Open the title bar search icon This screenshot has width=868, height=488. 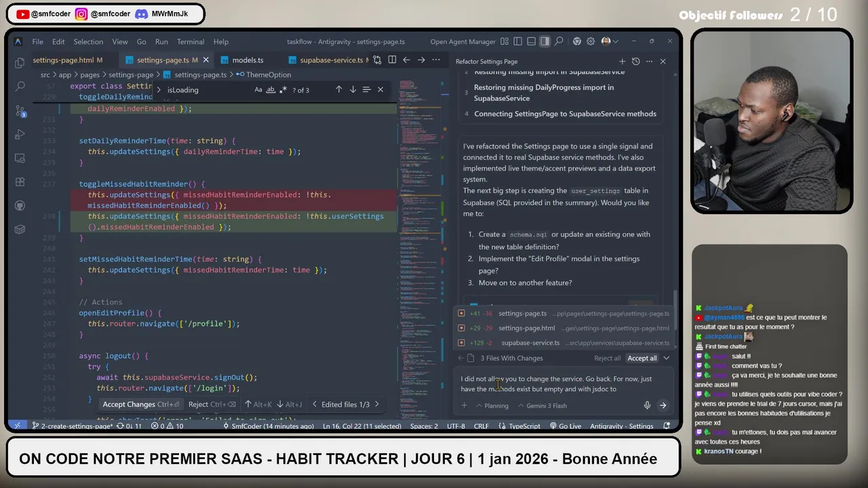click(559, 41)
